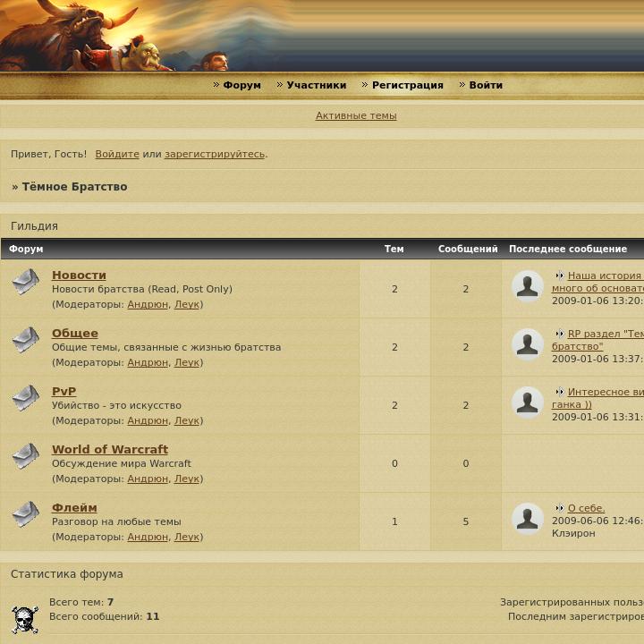Open moderator Леук in Общее row

click(x=186, y=362)
